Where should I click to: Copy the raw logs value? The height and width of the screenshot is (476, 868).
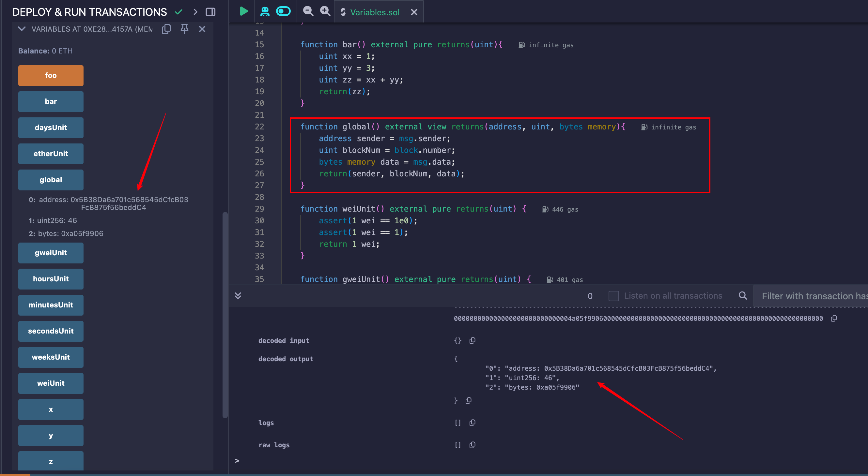(x=473, y=445)
